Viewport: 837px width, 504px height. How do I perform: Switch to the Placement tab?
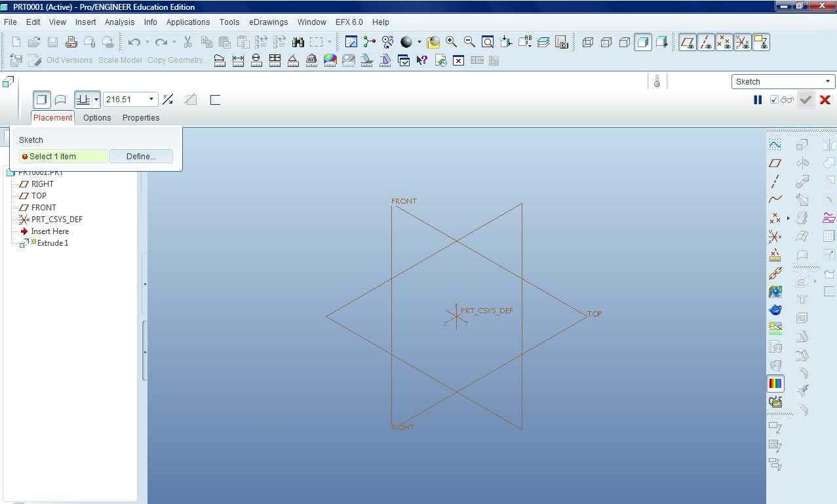pyautogui.click(x=52, y=118)
